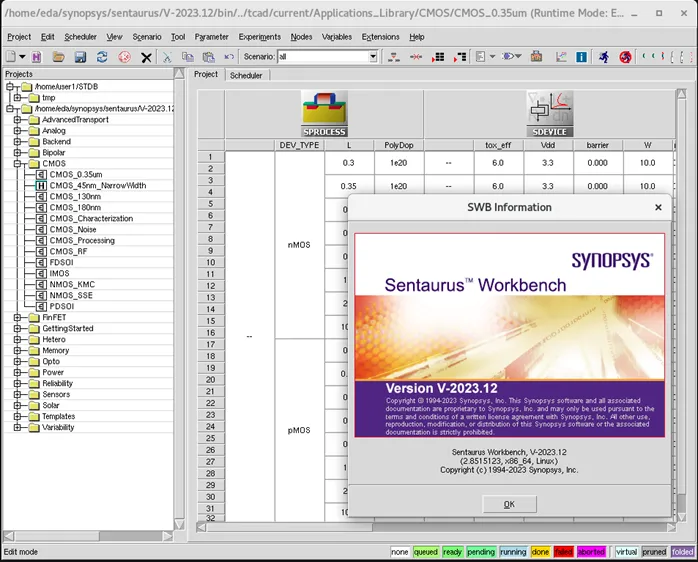Click the red circular cleanup icon
The image size is (698, 562).
click(124, 57)
